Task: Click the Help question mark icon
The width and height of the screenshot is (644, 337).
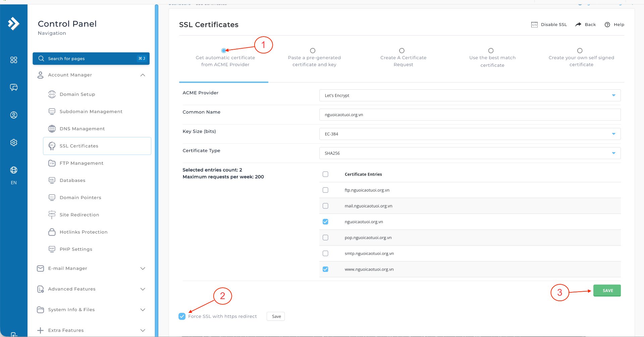Action: click(x=607, y=25)
